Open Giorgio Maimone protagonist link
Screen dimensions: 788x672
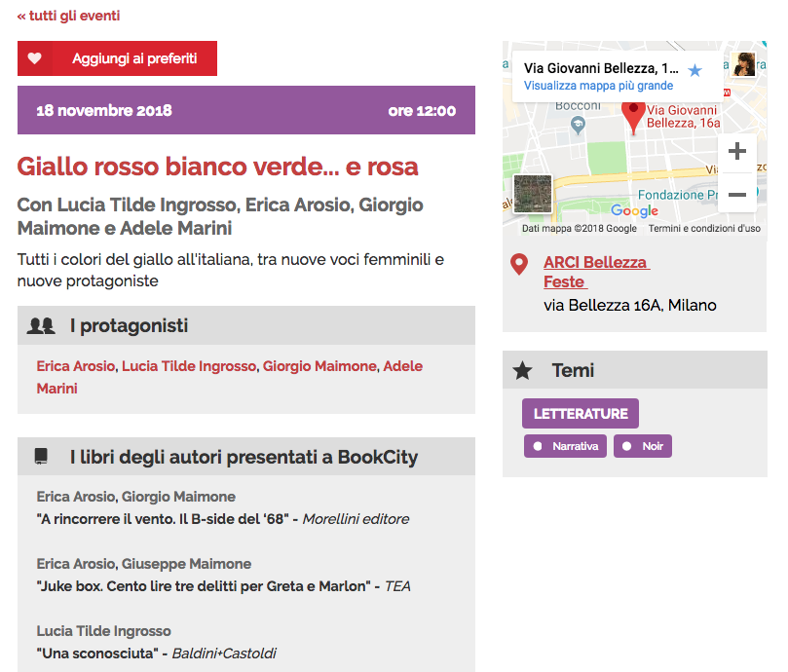pos(319,366)
